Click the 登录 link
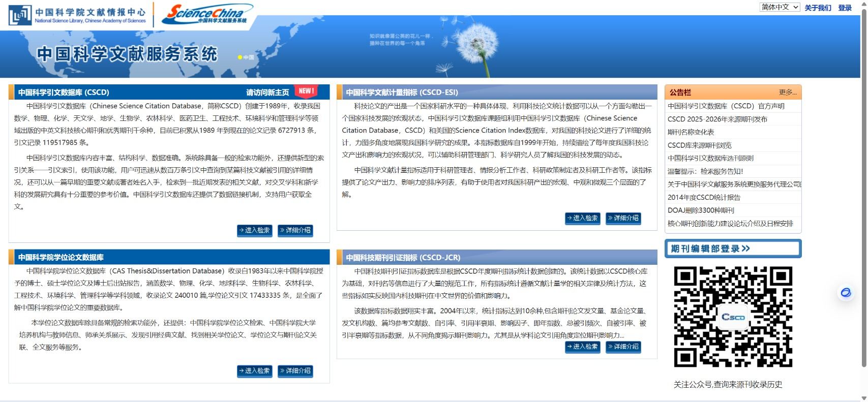 845,8
